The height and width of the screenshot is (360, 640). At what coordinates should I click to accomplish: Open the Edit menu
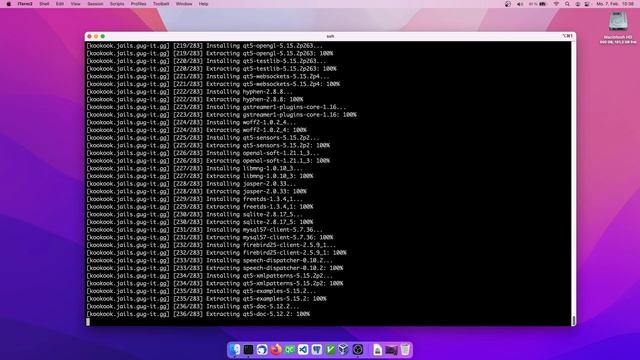tap(60, 4)
